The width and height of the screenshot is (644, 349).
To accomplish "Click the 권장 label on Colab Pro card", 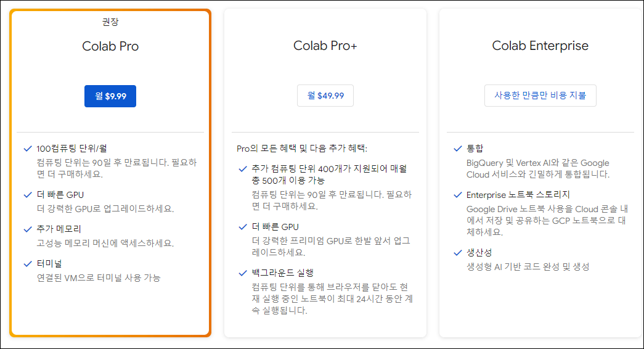I will (110, 22).
